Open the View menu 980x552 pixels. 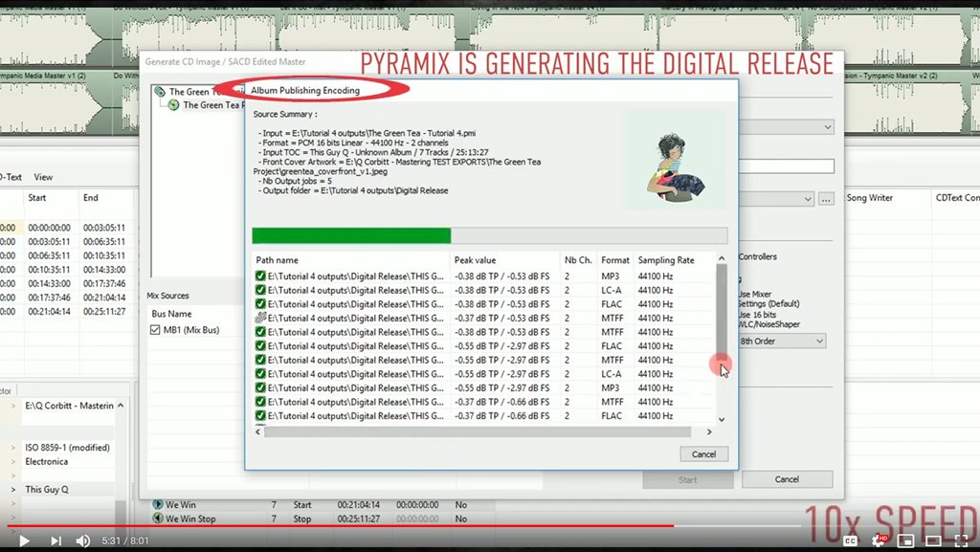(x=43, y=177)
